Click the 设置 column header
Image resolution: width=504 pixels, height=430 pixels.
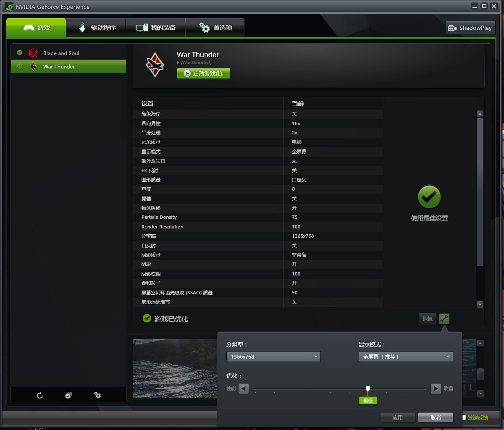point(147,103)
